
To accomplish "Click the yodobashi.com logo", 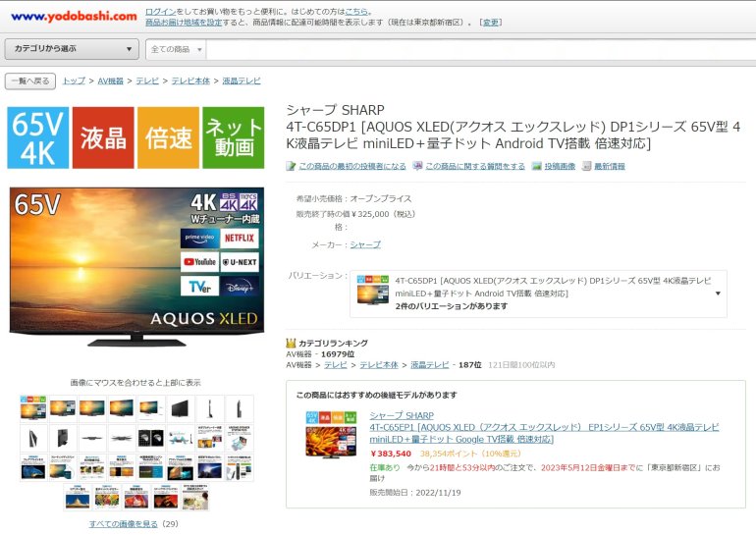I will click(74, 16).
